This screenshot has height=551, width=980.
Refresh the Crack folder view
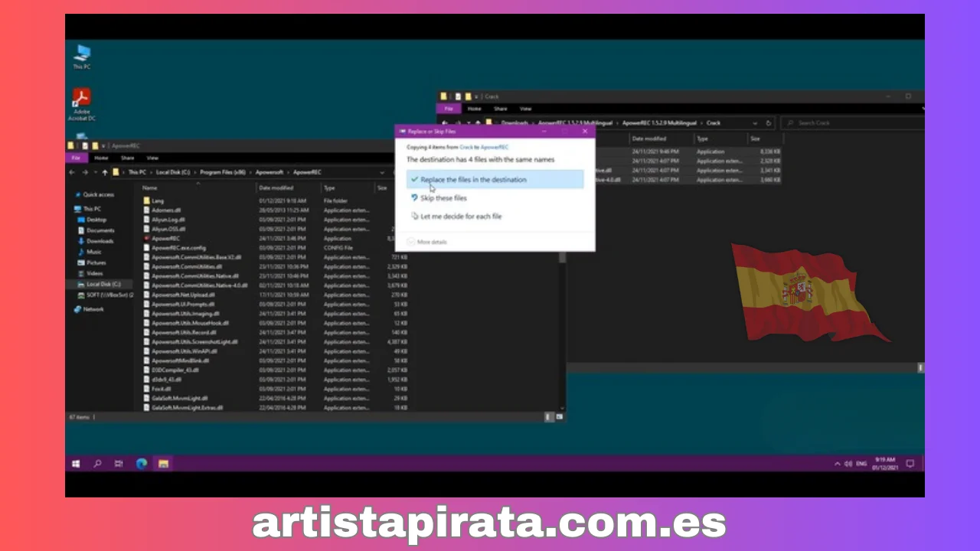tap(769, 122)
